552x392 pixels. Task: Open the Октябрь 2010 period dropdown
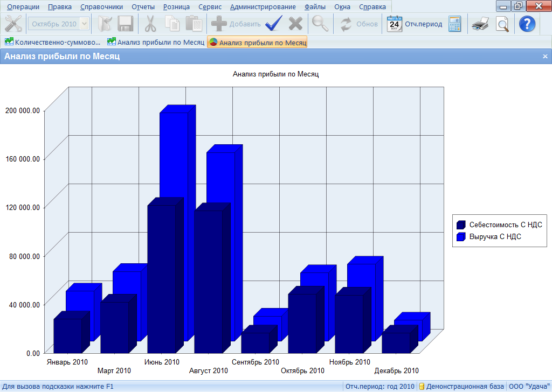point(84,24)
